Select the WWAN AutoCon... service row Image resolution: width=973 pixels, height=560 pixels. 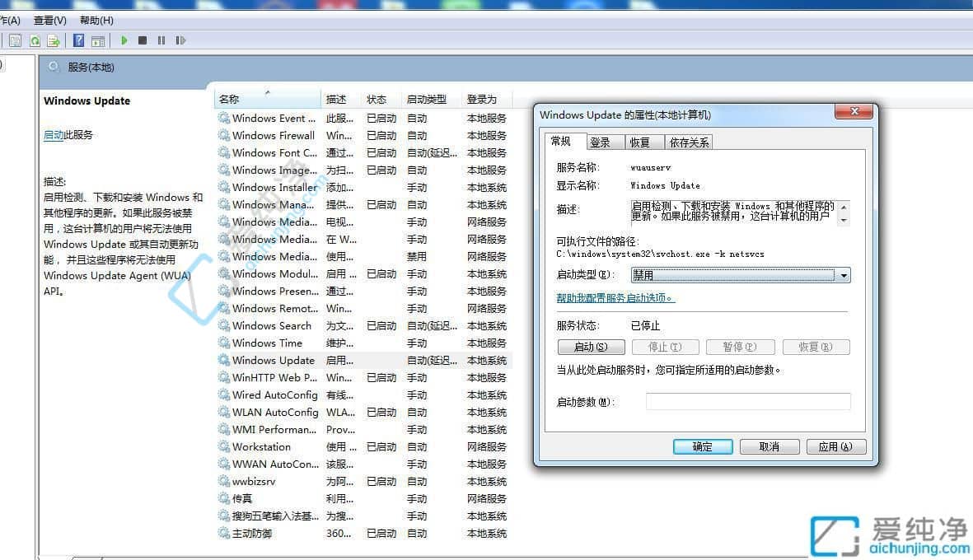click(x=363, y=464)
